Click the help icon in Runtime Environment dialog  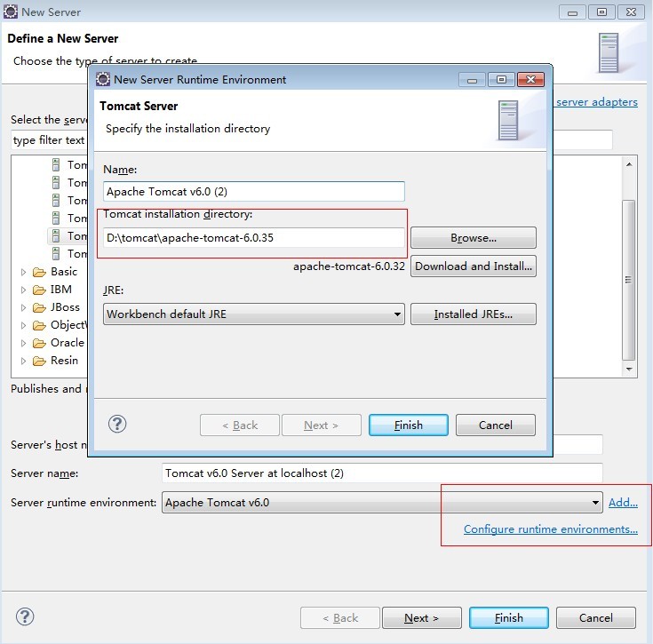[117, 425]
